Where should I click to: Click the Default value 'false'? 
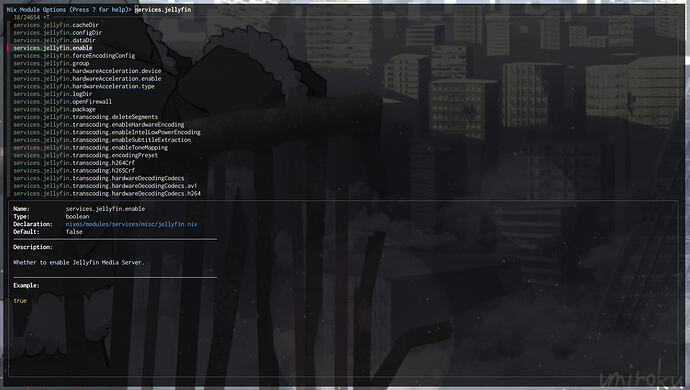tap(74, 232)
